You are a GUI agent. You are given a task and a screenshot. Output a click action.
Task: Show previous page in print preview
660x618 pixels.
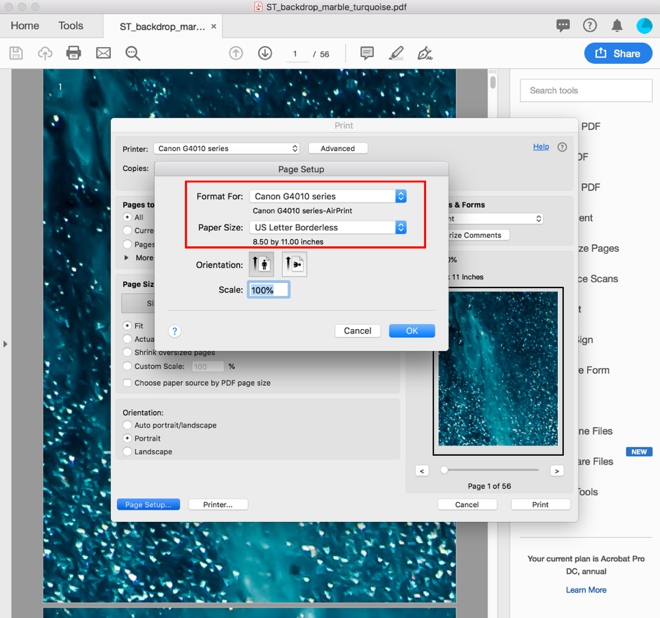pyautogui.click(x=422, y=471)
